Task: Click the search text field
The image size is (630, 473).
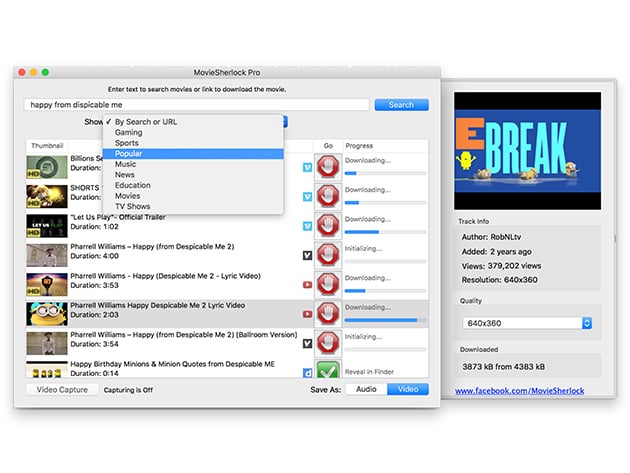Action: 196,105
